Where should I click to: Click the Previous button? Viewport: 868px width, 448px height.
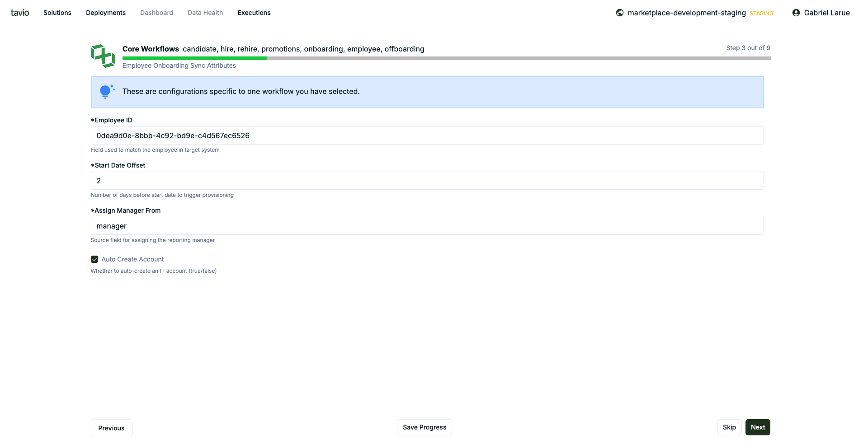pyautogui.click(x=112, y=428)
